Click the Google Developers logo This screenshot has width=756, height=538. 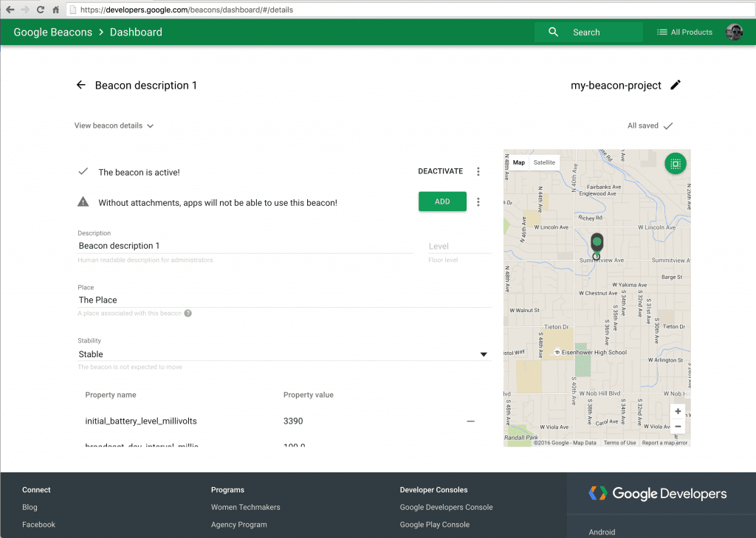658,494
